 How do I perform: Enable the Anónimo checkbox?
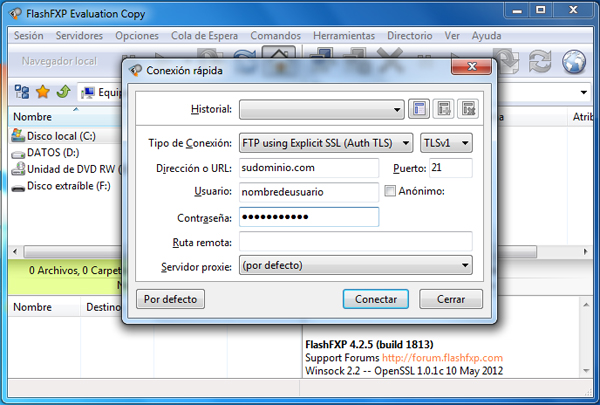point(390,191)
